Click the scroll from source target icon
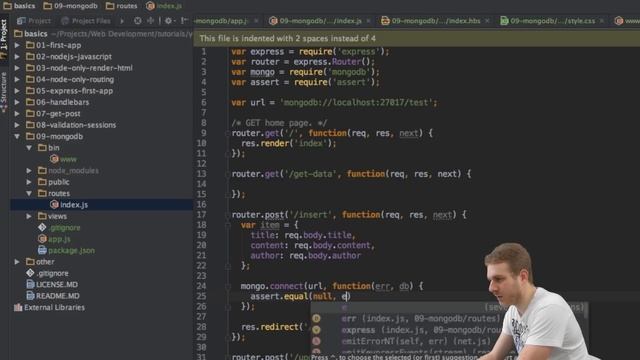 pos(138,20)
